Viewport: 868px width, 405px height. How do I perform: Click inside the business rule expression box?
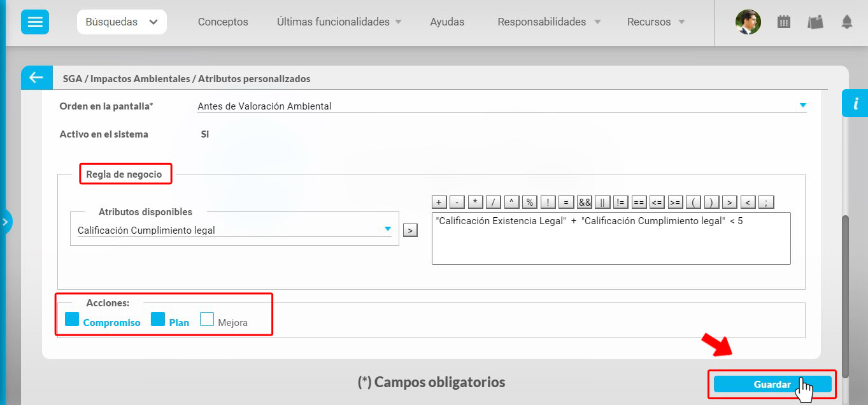[x=611, y=238]
